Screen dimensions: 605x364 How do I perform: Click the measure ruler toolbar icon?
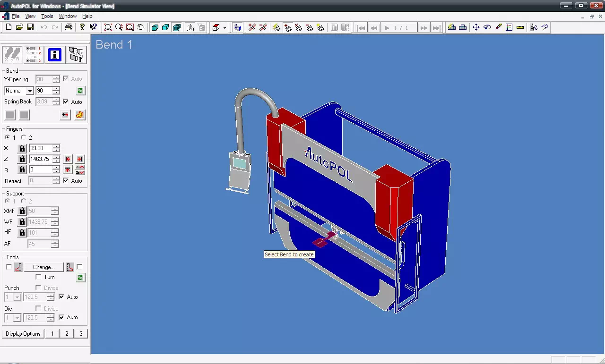pos(520,27)
